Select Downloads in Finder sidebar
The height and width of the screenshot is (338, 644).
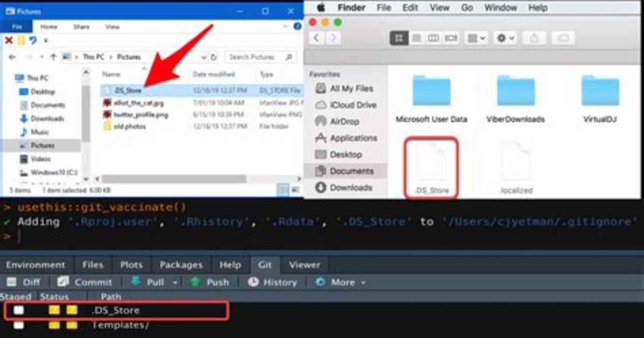344,188
